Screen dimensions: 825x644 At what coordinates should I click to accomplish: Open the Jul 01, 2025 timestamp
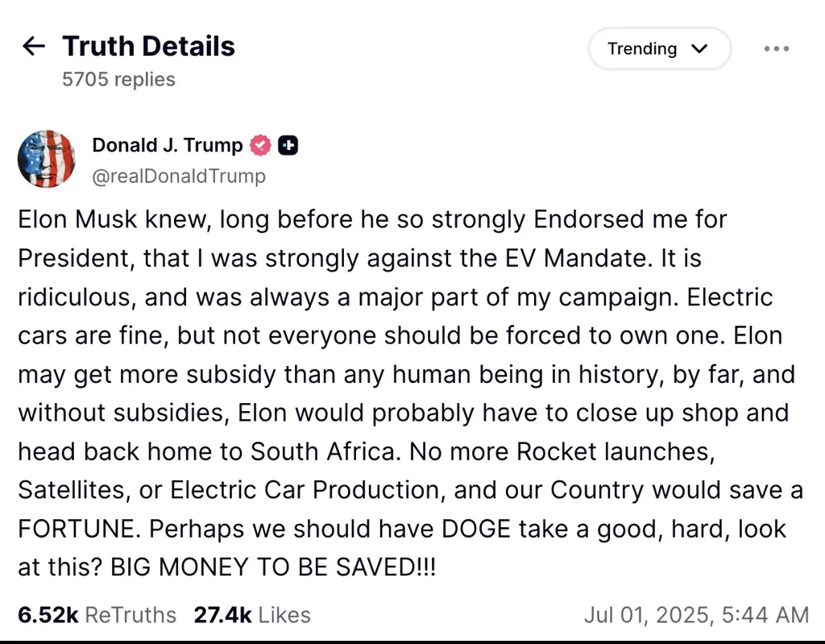[x=698, y=615]
